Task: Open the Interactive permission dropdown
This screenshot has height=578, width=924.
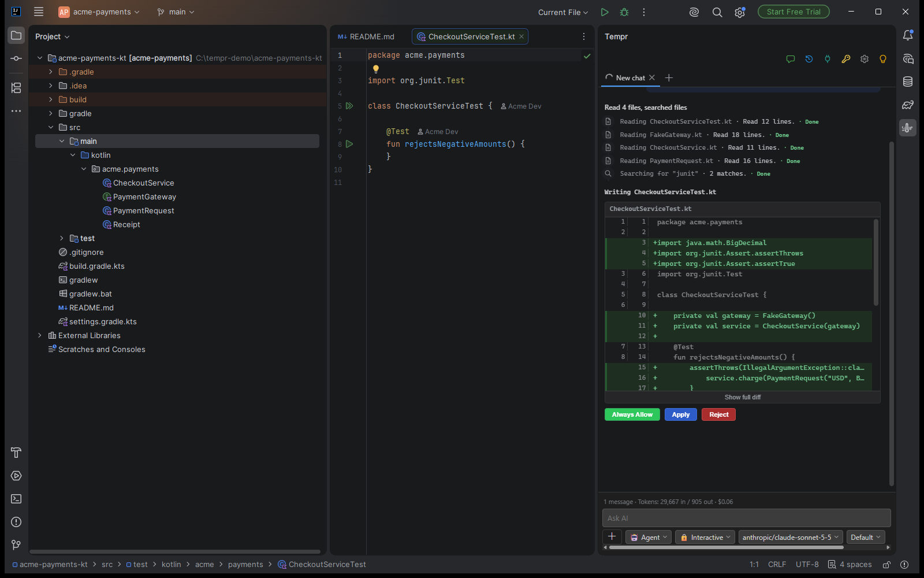Action: [x=705, y=538]
